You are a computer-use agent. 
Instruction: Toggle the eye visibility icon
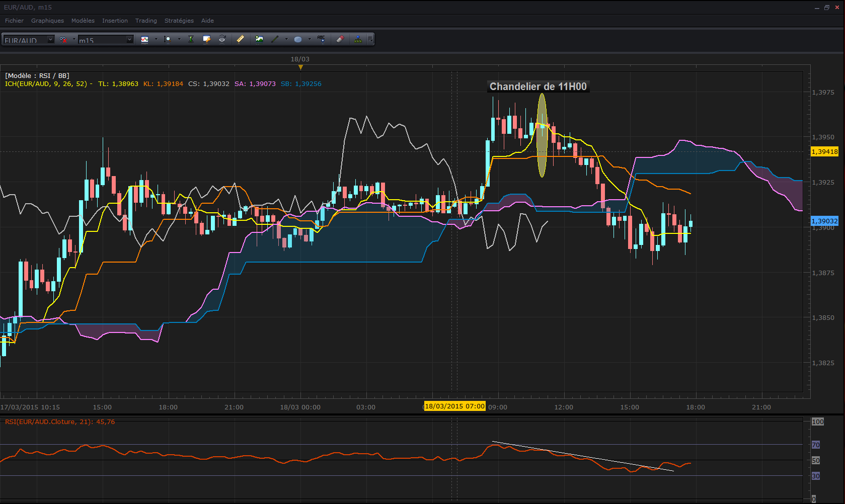222,39
